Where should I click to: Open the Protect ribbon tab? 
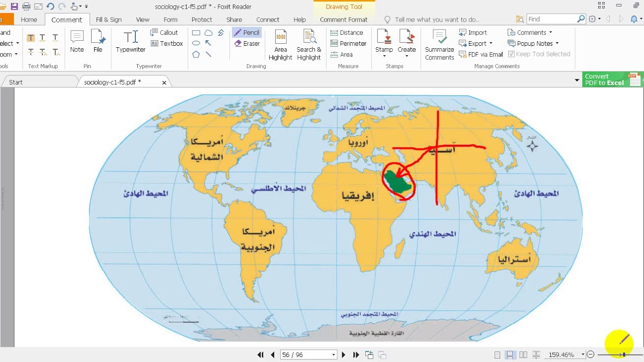click(x=202, y=20)
